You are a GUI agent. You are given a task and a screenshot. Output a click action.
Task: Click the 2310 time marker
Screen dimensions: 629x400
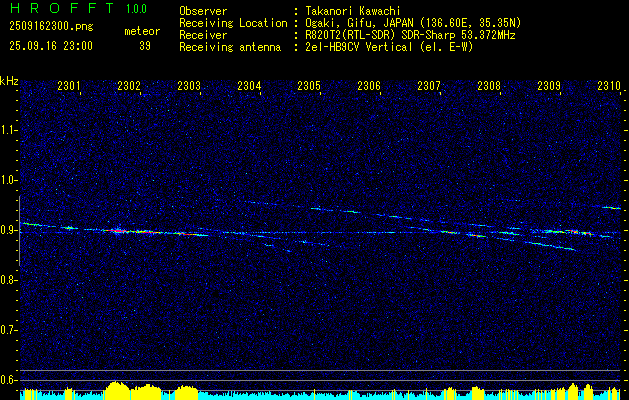tap(609, 86)
